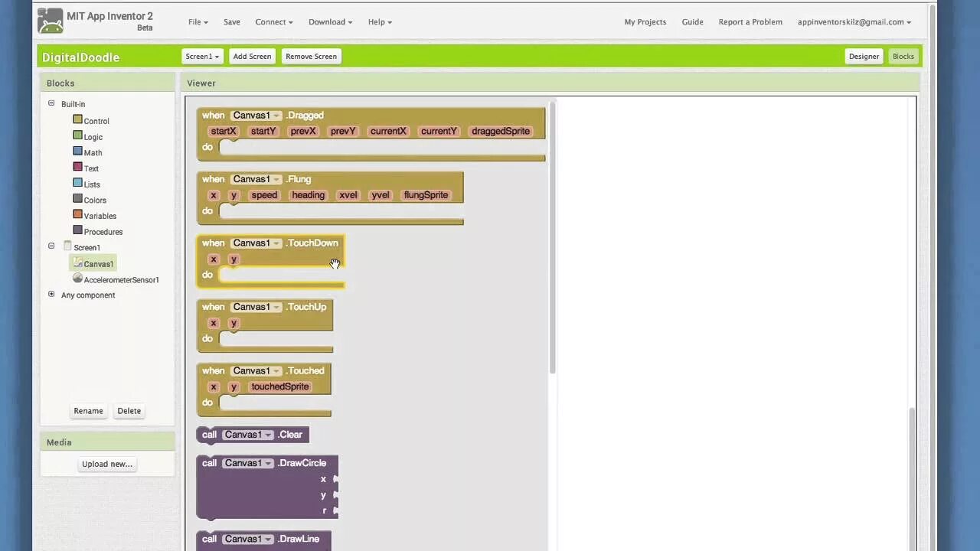Open Canvas1 dropdown in DrawCircle block
The width and height of the screenshot is (980, 551).
click(x=247, y=463)
